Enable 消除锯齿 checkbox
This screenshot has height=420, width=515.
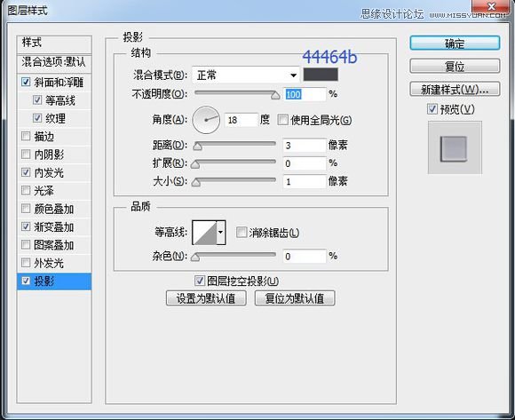point(242,233)
